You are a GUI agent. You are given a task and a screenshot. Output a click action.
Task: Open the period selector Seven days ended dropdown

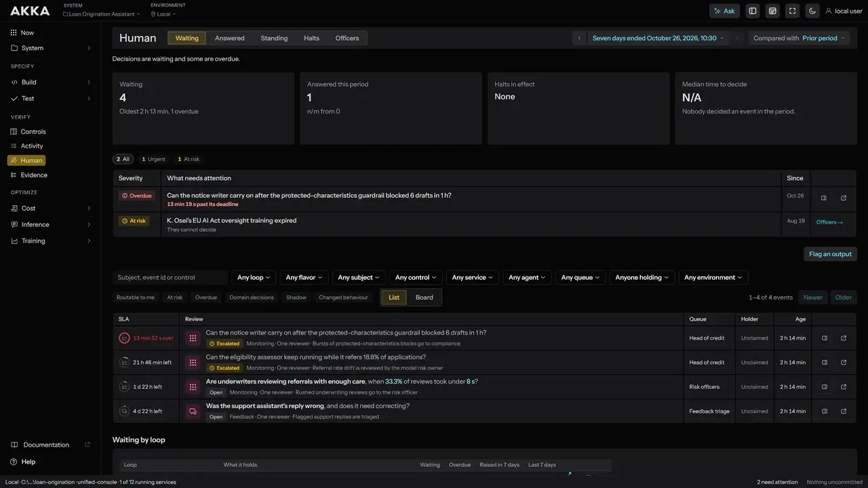[x=658, y=38]
